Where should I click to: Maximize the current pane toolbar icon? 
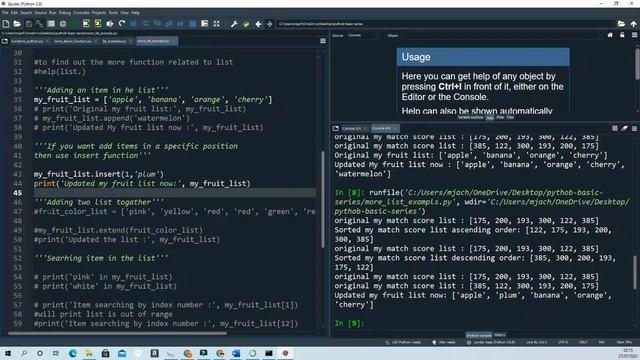[x=216, y=24]
